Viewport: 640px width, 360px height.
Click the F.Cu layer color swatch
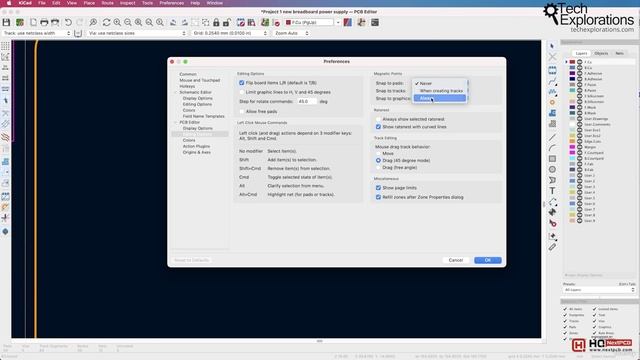(572, 62)
